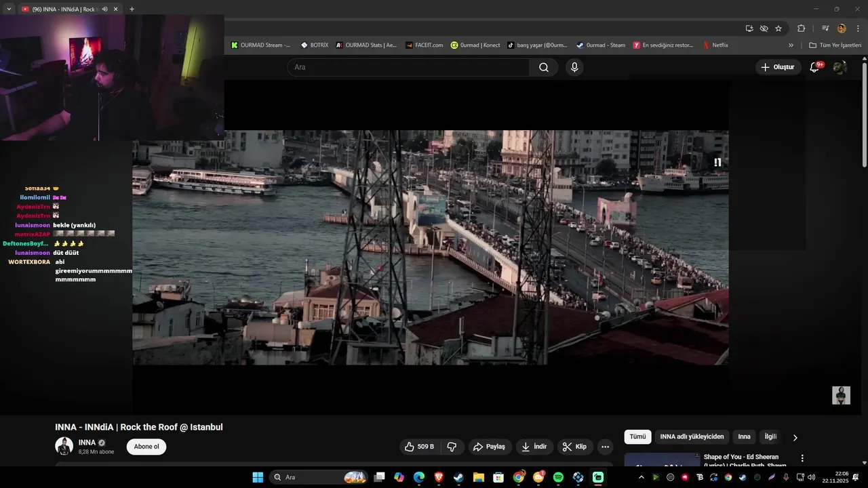This screenshot has width=868, height=488.
Task: Open Task View in the taskbar
Action: tap(380, 477)
